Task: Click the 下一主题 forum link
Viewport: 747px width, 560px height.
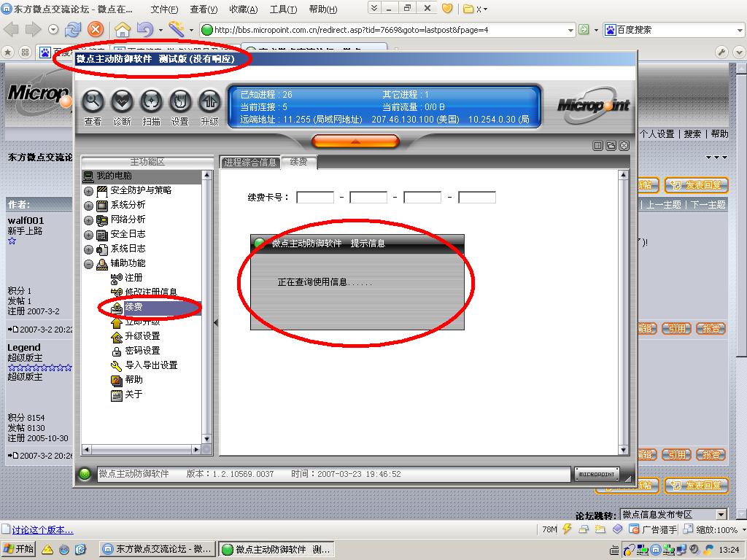Action: click(x=708, y=205)
